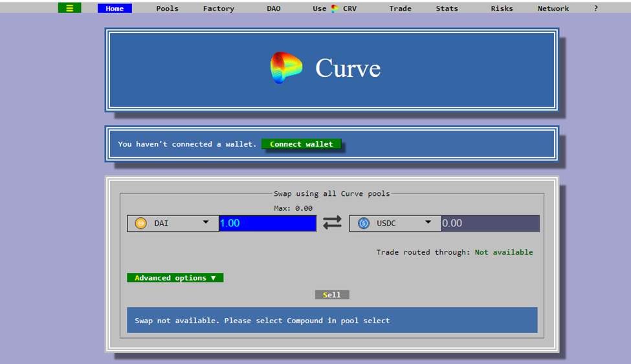The image size is (631, 364).
Task: Swap token direction with arrows icon
Action: point(332,222)
